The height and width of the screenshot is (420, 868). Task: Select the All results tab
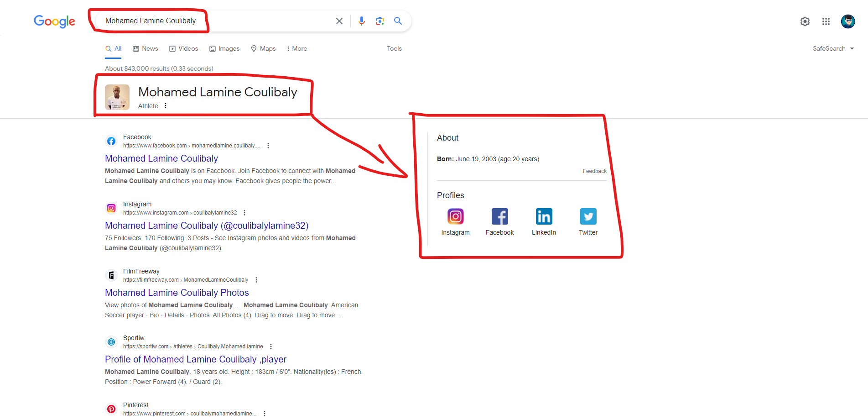click(x=113, y=48)
